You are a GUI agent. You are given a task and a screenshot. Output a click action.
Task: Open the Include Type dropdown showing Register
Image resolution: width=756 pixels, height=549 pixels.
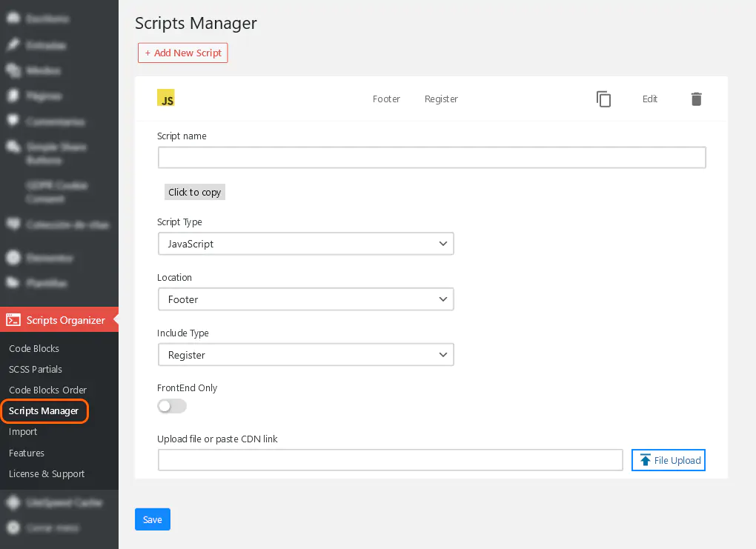(x=305, y=355)
